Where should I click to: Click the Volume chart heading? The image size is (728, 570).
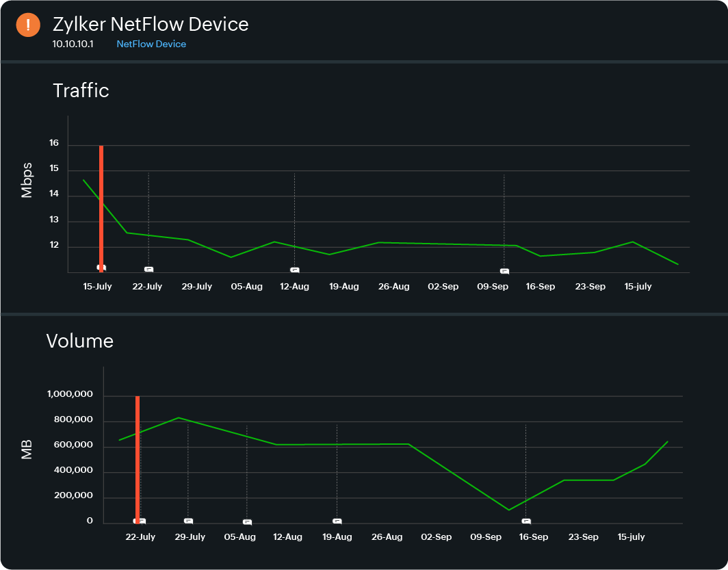[80, 341]
